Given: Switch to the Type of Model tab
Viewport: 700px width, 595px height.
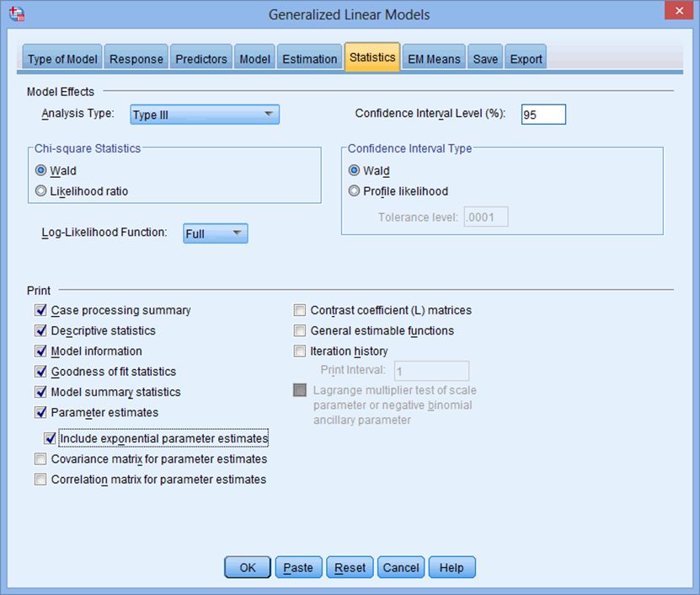Looking at the screenshot, I should coord(62,58).
